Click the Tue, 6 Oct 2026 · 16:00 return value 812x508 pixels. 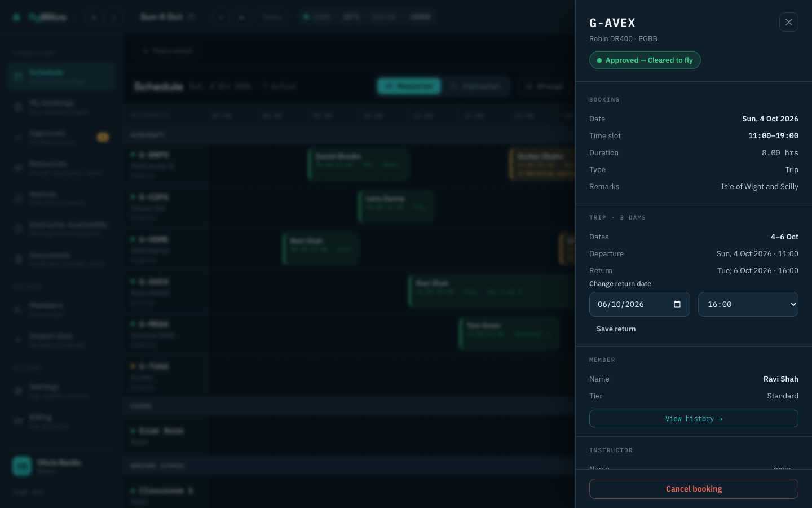(758, 271)
